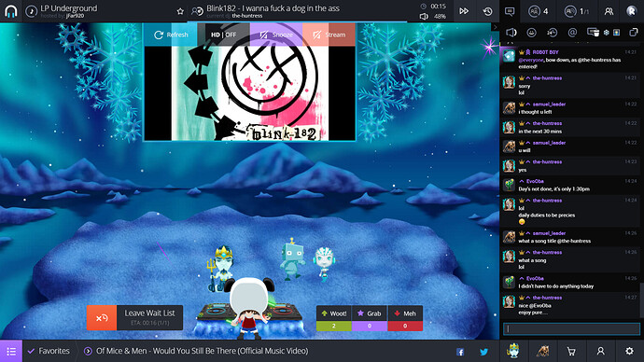Image resolution: width=644 pixels, height=362 pixels.
Task: Toggle HD | OFF video quality
Action: tap(223, 35)
